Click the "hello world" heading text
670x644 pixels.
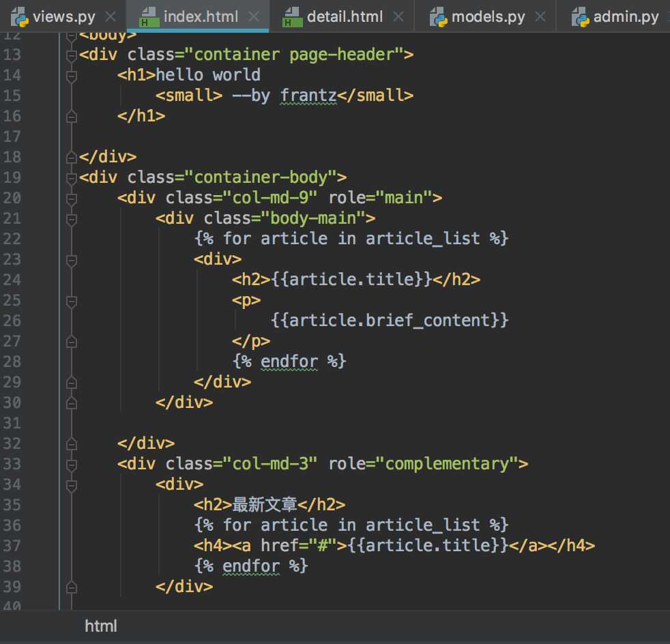coord(208,75)
